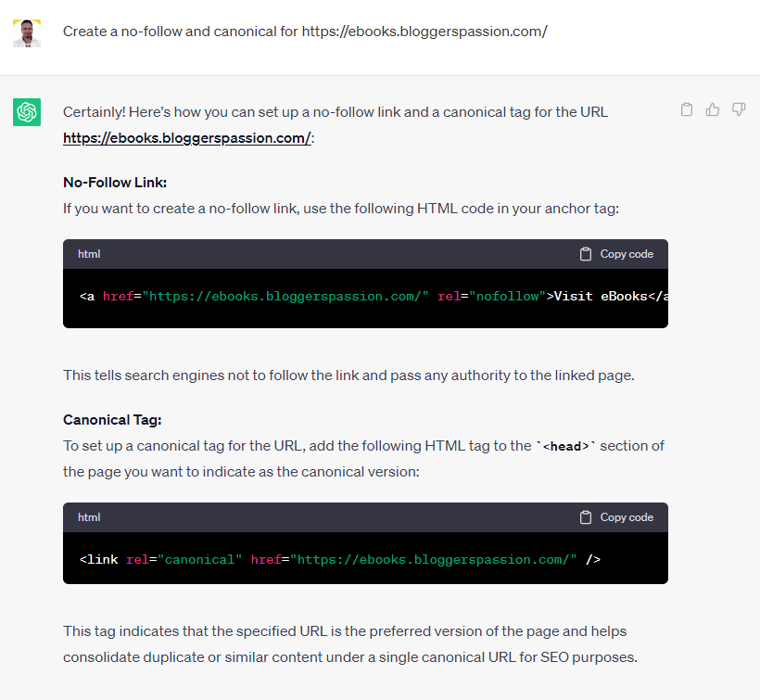Copy the entire response using clipboard icon

coord(687,110)
